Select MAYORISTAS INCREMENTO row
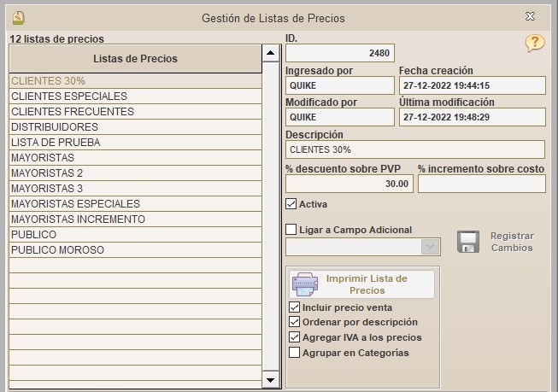The image size is (558, 392). pos(135,219)
